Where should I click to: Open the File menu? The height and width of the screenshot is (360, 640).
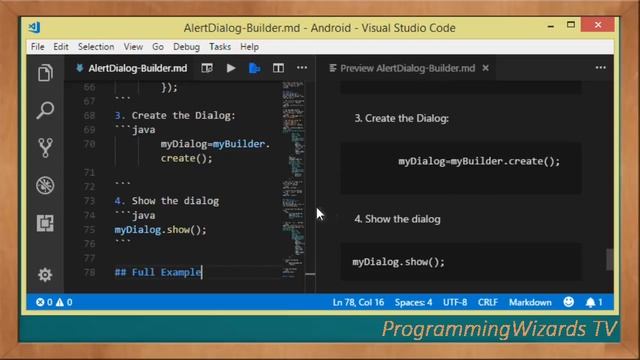point(38,47)
